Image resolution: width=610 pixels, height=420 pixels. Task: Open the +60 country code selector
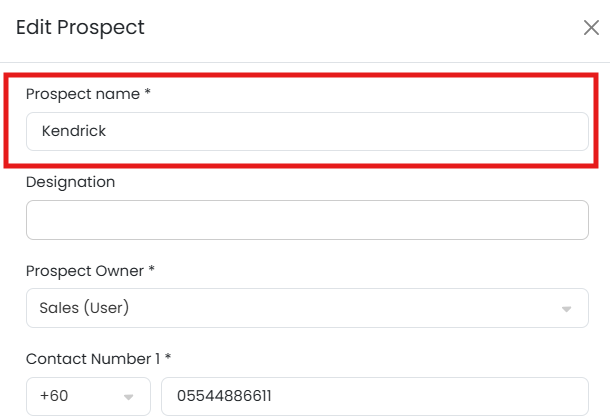88,396
